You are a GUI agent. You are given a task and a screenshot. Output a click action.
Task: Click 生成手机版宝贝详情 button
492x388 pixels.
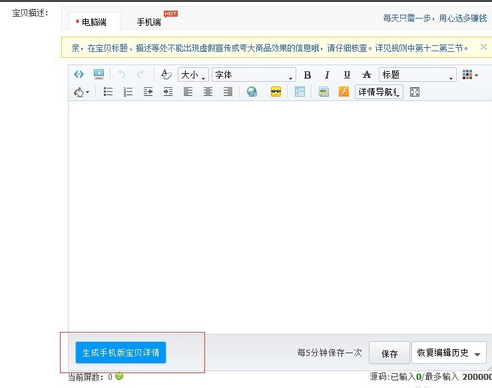click(121, 352)
